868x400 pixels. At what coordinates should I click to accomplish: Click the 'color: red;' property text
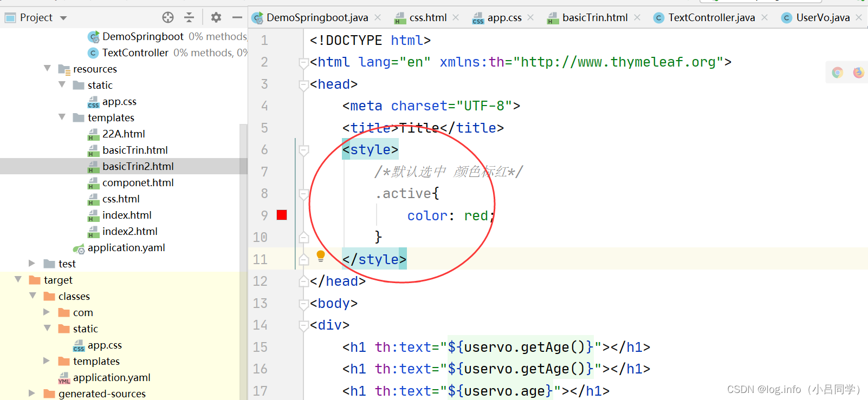[x=451, y=215]
